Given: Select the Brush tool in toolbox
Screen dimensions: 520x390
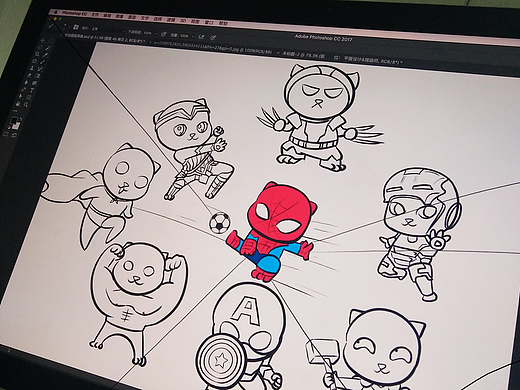Looking at the screenshot, I should [x=42, y=62].
